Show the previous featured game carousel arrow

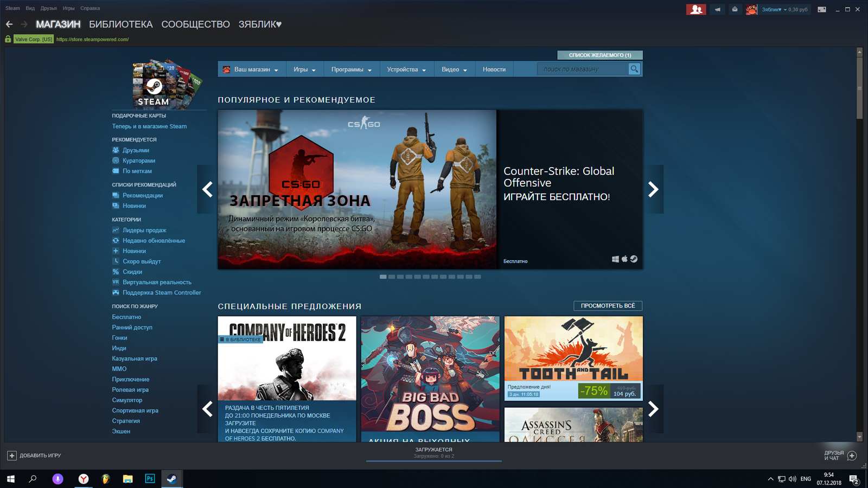click(x=207, y=189)
